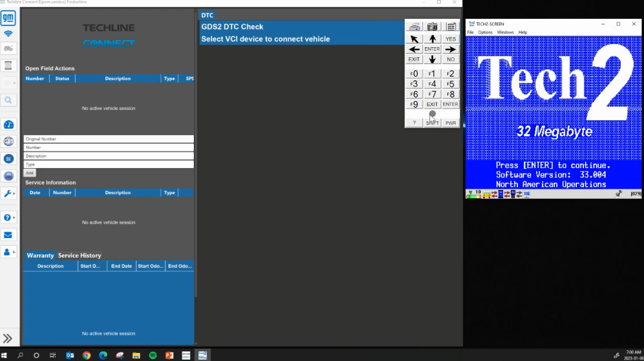Open Outlook from the taskbar
Image resolution: width=644 pixels, height=361 pixels.
coord(70,355)
